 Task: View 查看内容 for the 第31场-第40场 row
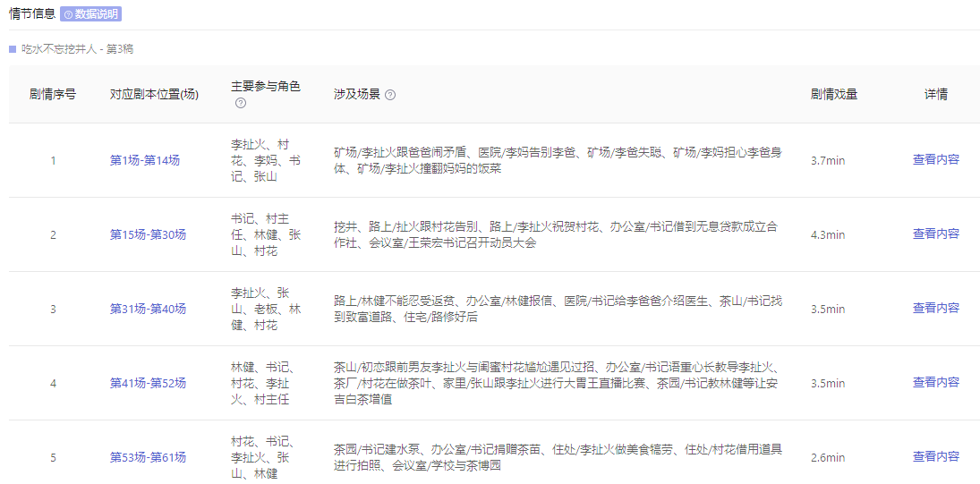(935, 308)
